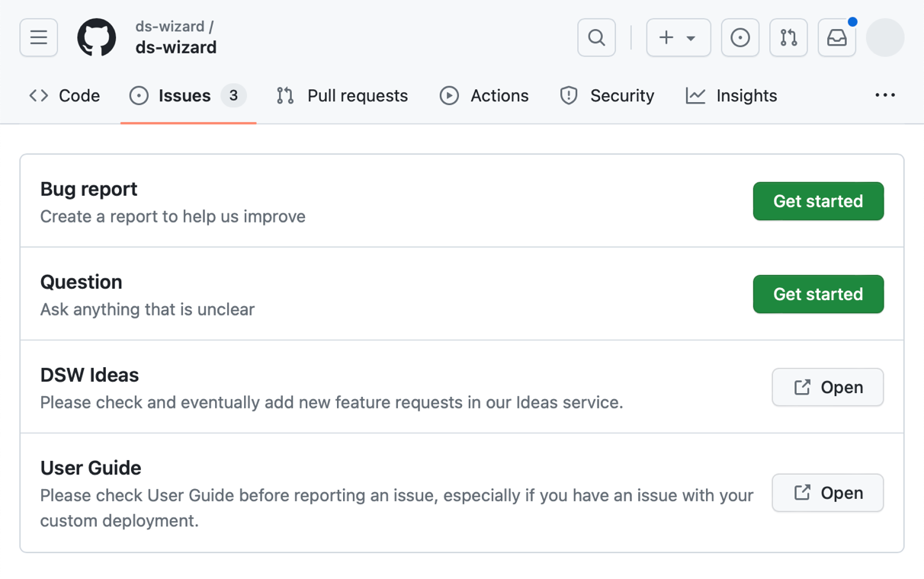
Task: Click the Security shield icon
Action: pyautogui.click(x=569, y=95)
